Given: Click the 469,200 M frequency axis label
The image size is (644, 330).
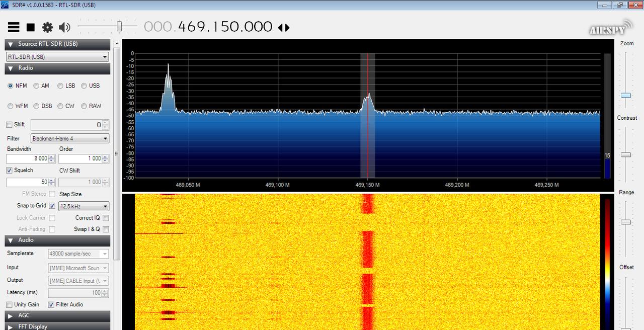Looking at the screenshot, I should pos(457,185).
